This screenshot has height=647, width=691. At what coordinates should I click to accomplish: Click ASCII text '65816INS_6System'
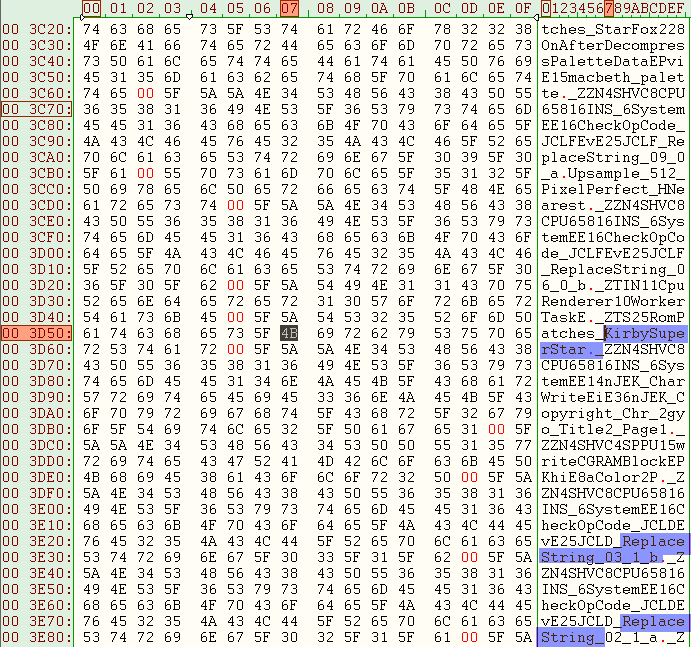(x=613, y=109)
